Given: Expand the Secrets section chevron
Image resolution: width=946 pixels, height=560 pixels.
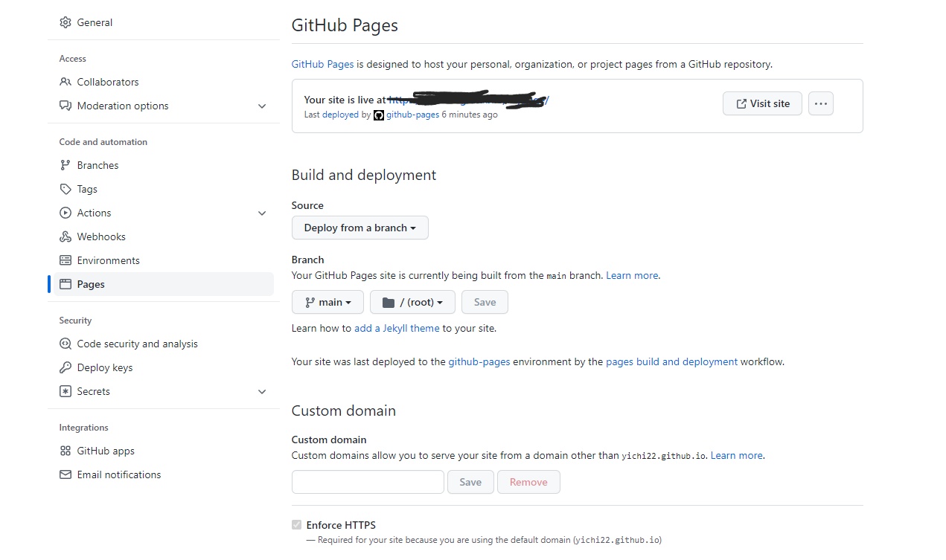Looking at the screenshot, I should [262, 392].
